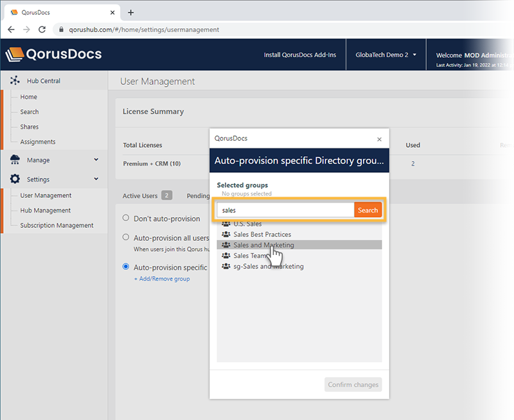Reload the page with browser refresh icon

point(42,30)
